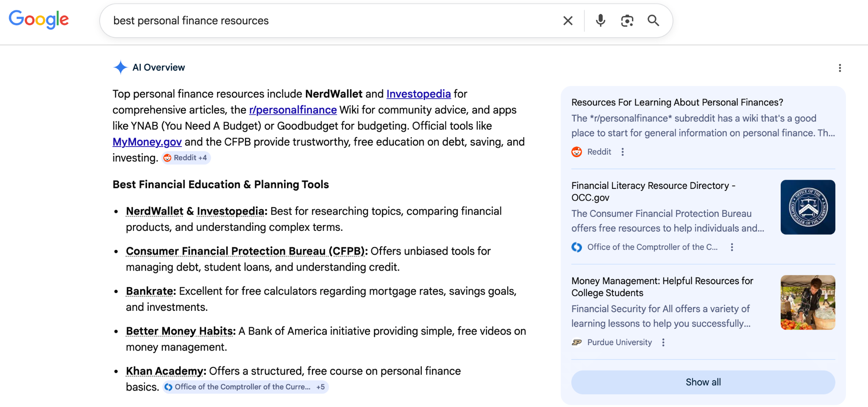
Task: Click the magnifying glass search icon
Action: click(653, 20)
